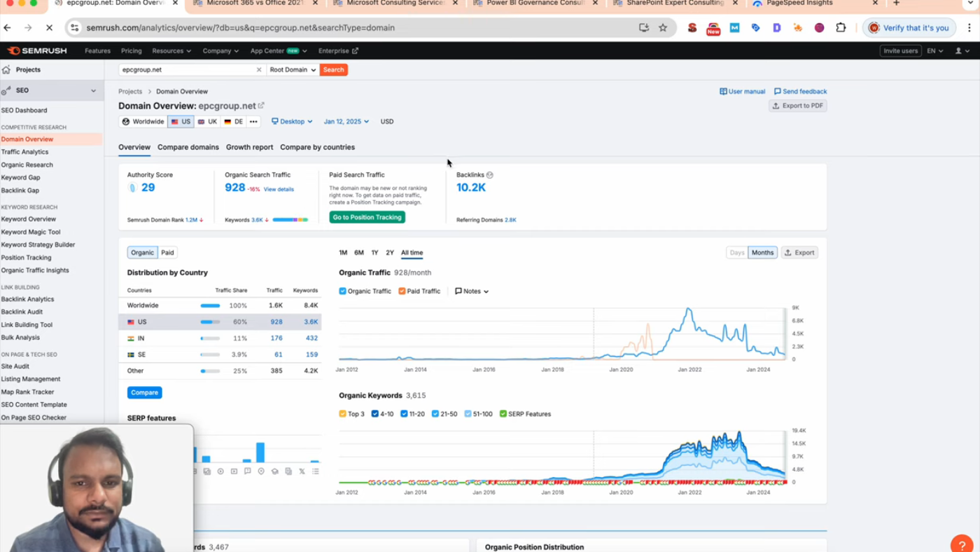Click the blue M extension icon
The height and width of the screenshot is (552, 980).
pos(734,28)
